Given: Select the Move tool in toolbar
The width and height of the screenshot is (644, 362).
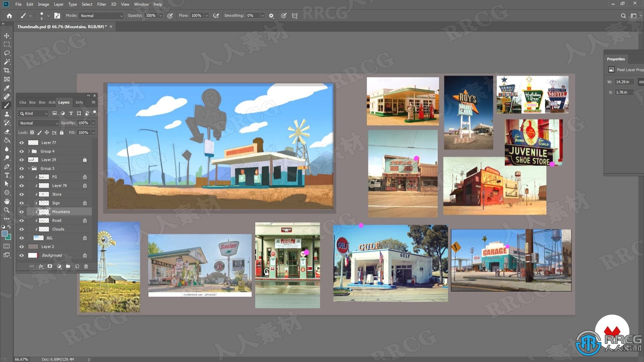Looking at the screenshot, I should click(x=6, y=35).
